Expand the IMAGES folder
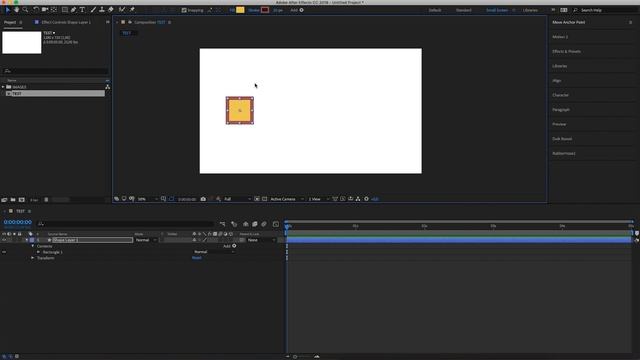 click(3, 87)
